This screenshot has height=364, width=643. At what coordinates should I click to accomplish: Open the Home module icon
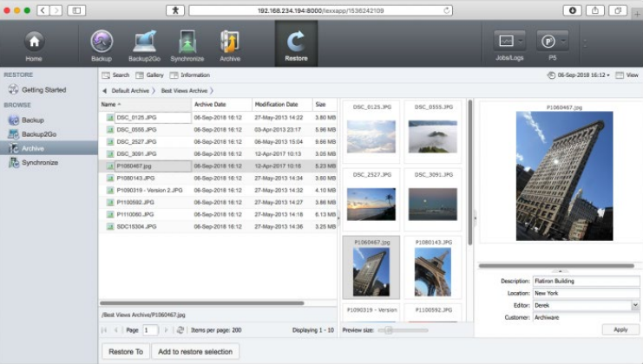[34, 42]
